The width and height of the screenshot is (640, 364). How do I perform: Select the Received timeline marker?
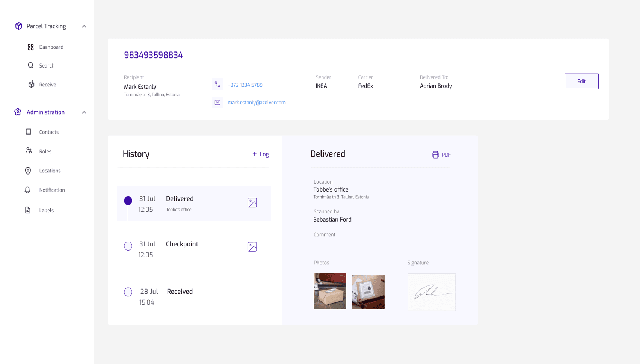pos(128,292)
